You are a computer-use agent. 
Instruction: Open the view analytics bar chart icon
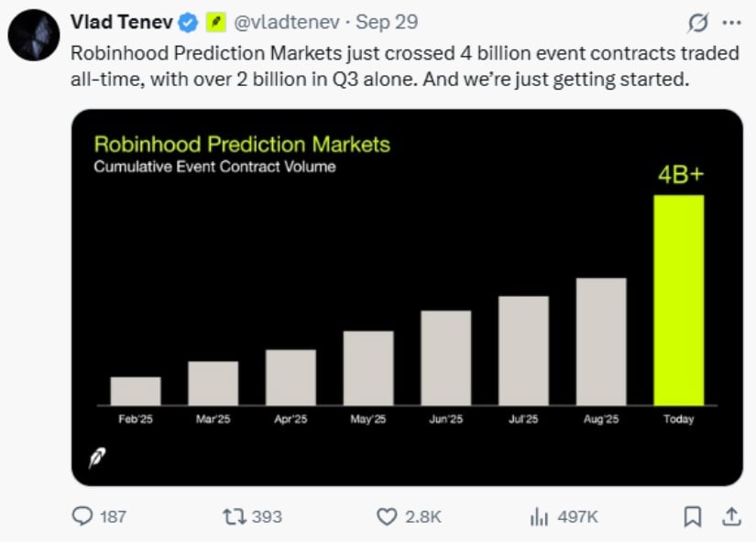(539, 516)
